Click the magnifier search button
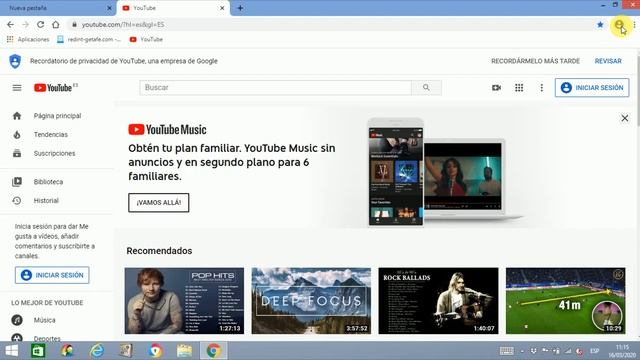 click(426, 88)
